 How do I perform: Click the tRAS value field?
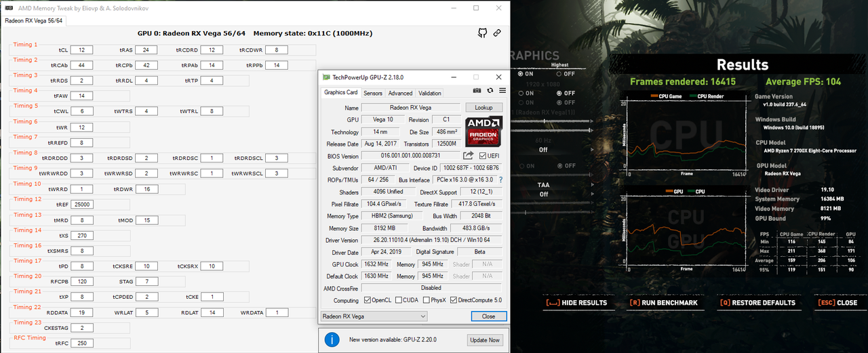(146, 50)
